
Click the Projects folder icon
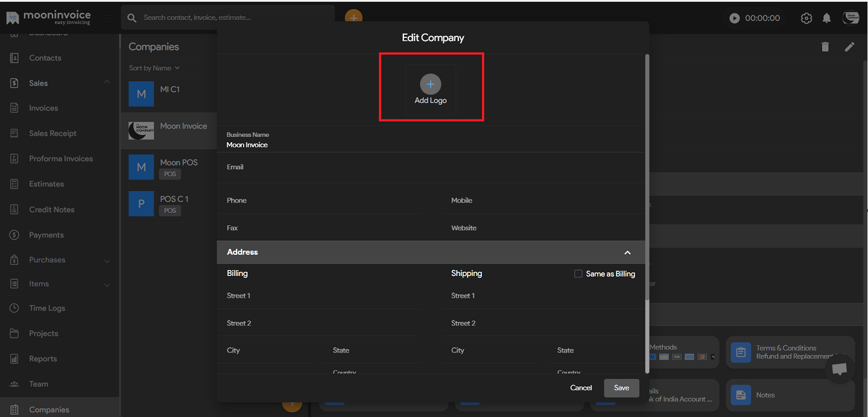click(14, 333)
